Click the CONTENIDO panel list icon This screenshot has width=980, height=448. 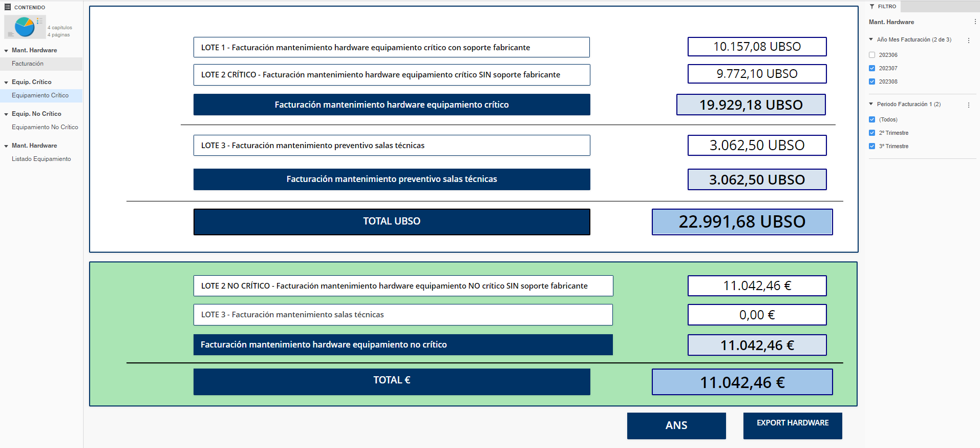point(8,7)
